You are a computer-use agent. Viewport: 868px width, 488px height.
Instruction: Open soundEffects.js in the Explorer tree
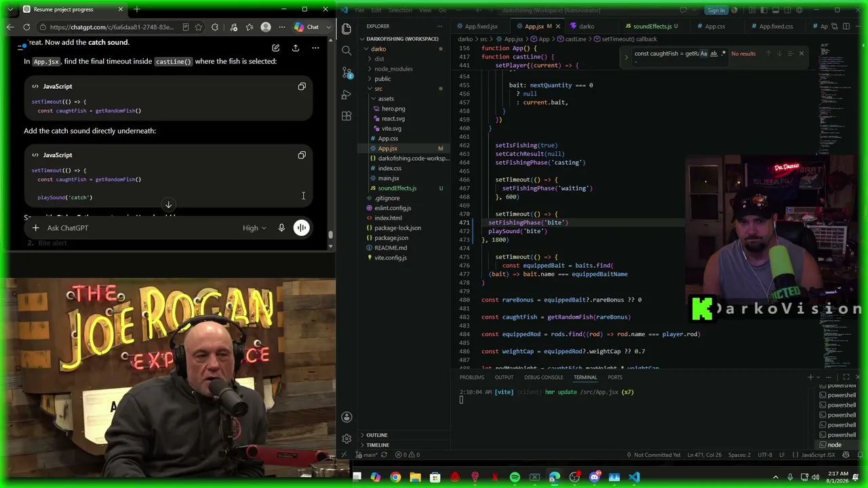pyautogui.click(x=397, y=188)
